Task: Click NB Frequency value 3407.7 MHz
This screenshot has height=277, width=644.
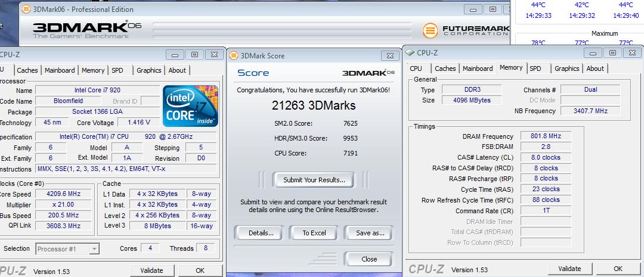Action: [x=590, y=111]
